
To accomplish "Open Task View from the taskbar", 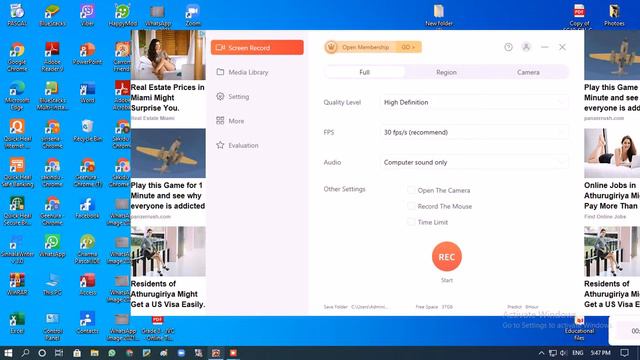I will (x=59, y=353).
